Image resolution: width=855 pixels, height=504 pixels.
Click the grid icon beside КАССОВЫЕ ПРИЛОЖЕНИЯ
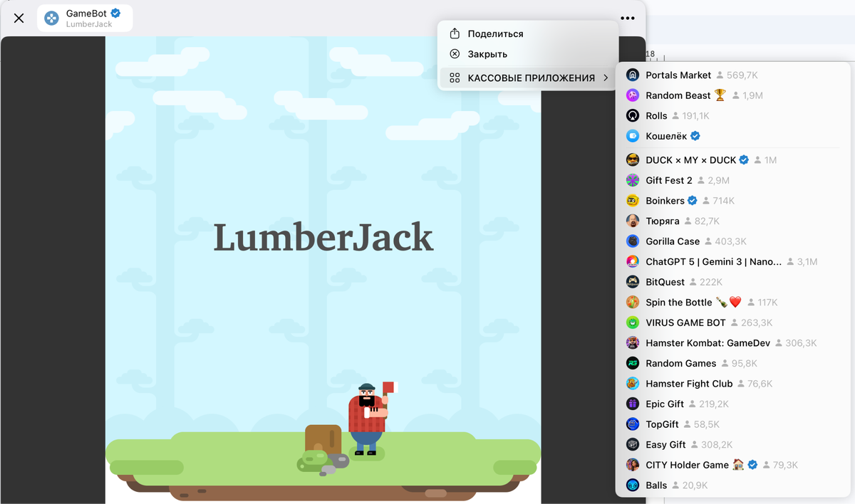pos(455,78)
